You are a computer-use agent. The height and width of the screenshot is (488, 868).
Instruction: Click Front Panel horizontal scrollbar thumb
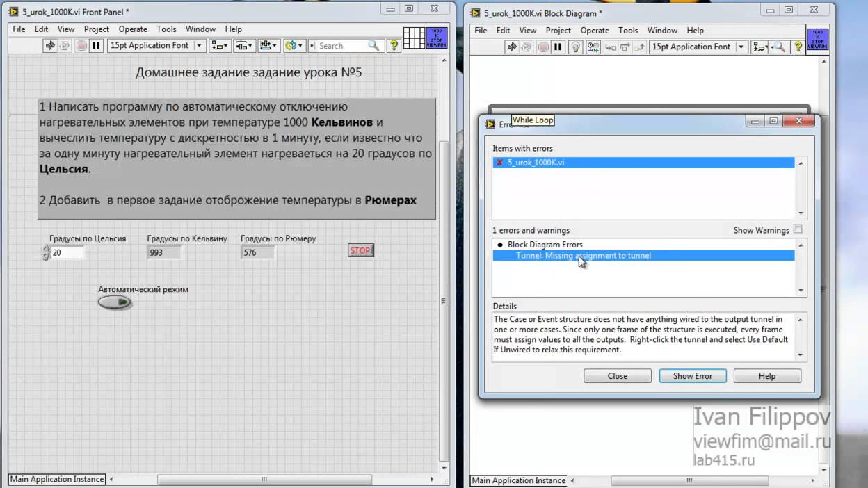click(264, 479)
